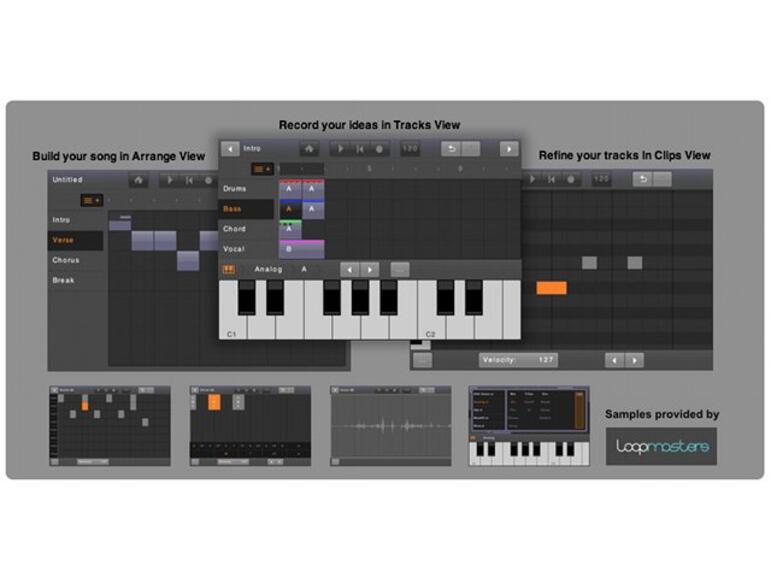770x578 pixels.
Task: Undo last action in Clips View
Action: point(643,180)
